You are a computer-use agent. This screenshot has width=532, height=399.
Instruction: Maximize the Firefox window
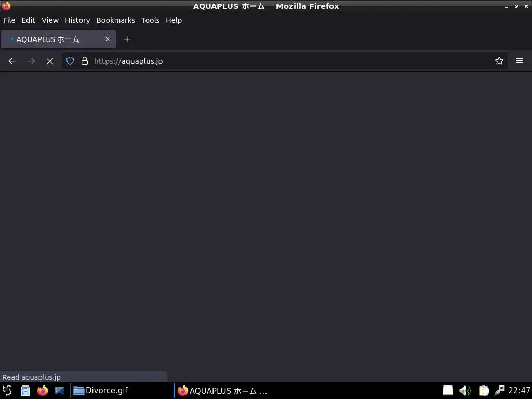516,6
